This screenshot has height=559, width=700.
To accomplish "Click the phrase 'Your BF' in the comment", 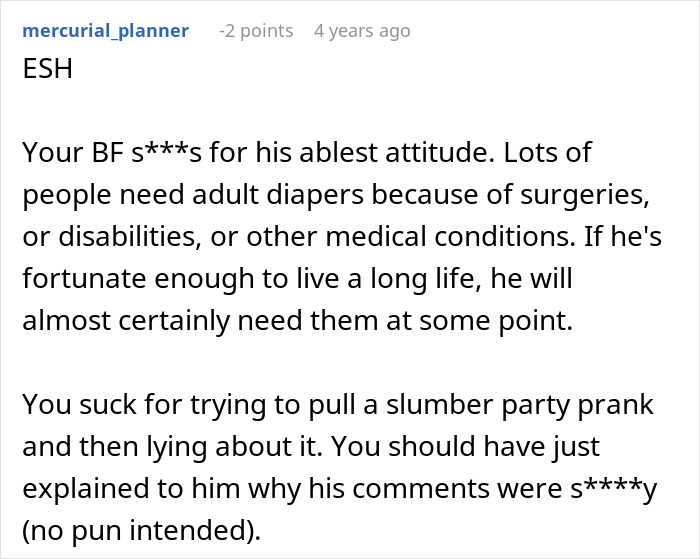I will click(x=64, y=154).
